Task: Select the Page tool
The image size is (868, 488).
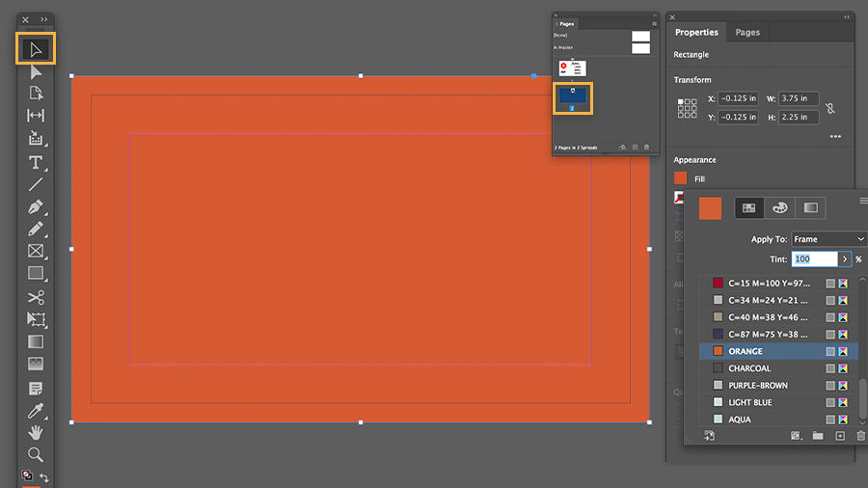Action: tap(36, 93)
